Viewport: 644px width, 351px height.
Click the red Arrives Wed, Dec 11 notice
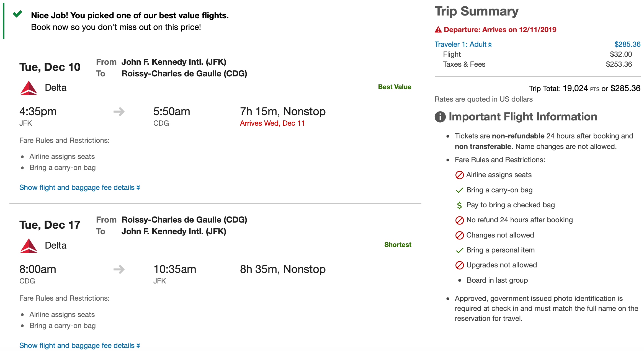pyautogui.click(x=272, y=123)
